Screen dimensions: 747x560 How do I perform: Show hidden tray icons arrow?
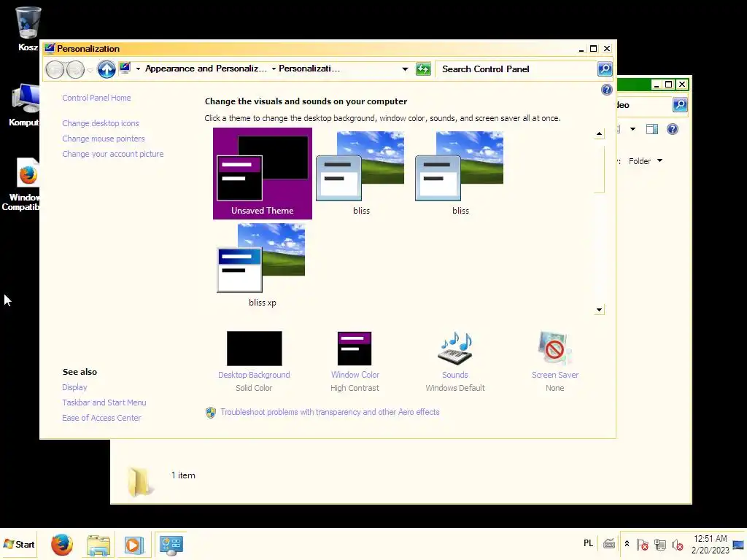click(627, 544)
